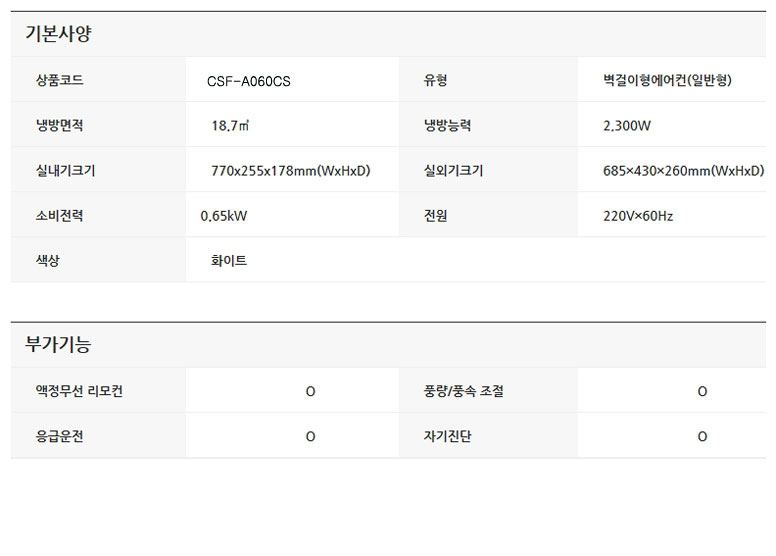The height and width of the screenshot is (556, 776).
Task: Select the 화이트 color value
Action: click(229, 261)
